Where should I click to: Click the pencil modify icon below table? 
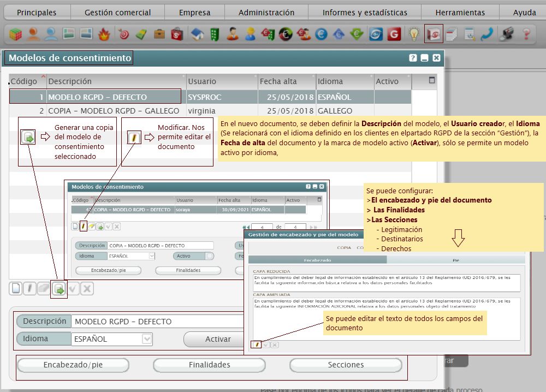29,289
